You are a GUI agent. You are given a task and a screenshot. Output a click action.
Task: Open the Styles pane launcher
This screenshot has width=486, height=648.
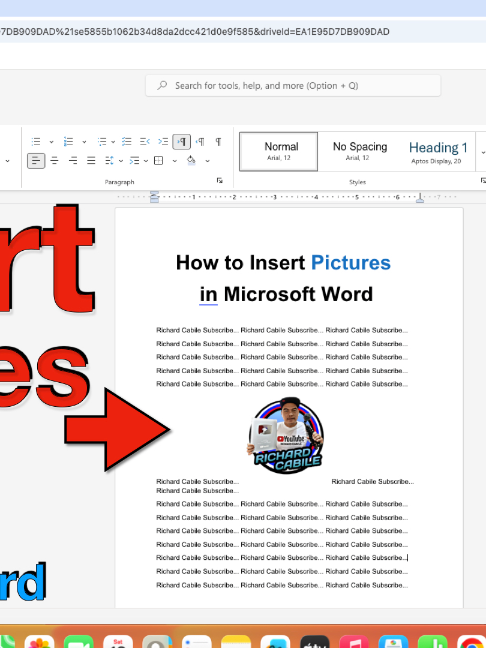(483, 181)
